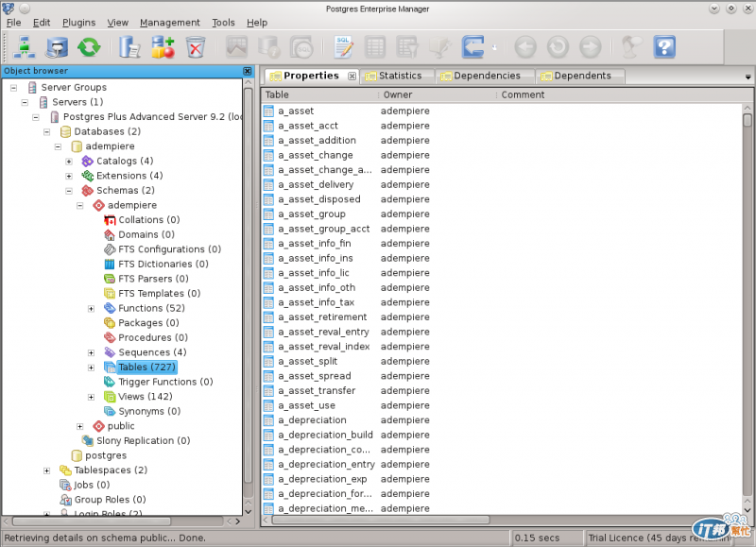Viewport: 756px width, 547px height.
Task: Click the filtered rows view icon
Action: coord(407,47)
